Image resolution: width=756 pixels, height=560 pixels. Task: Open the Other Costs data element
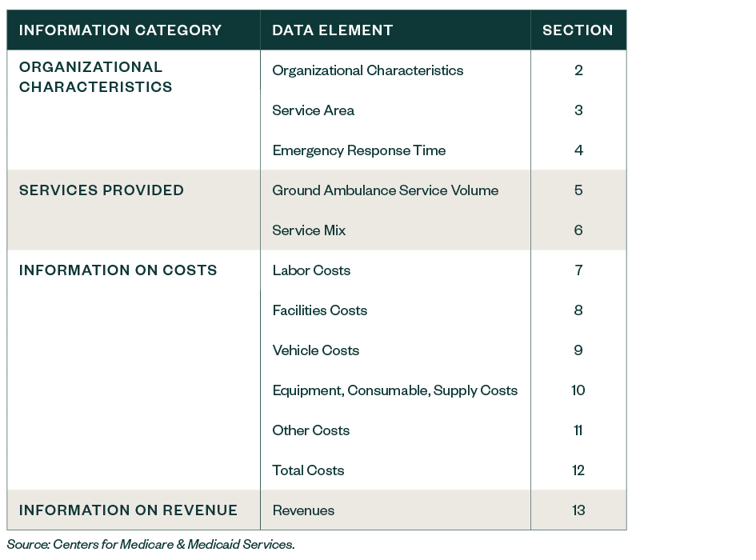310,430
